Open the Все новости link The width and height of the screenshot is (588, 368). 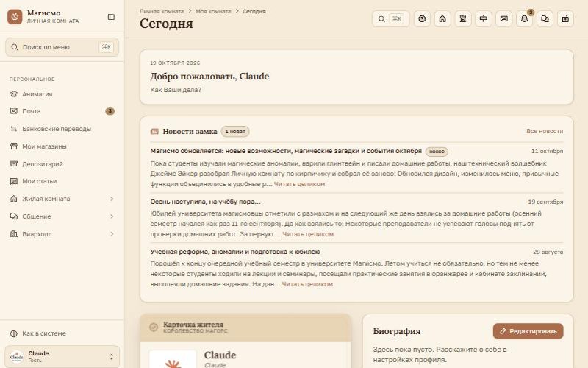point(545,131)
